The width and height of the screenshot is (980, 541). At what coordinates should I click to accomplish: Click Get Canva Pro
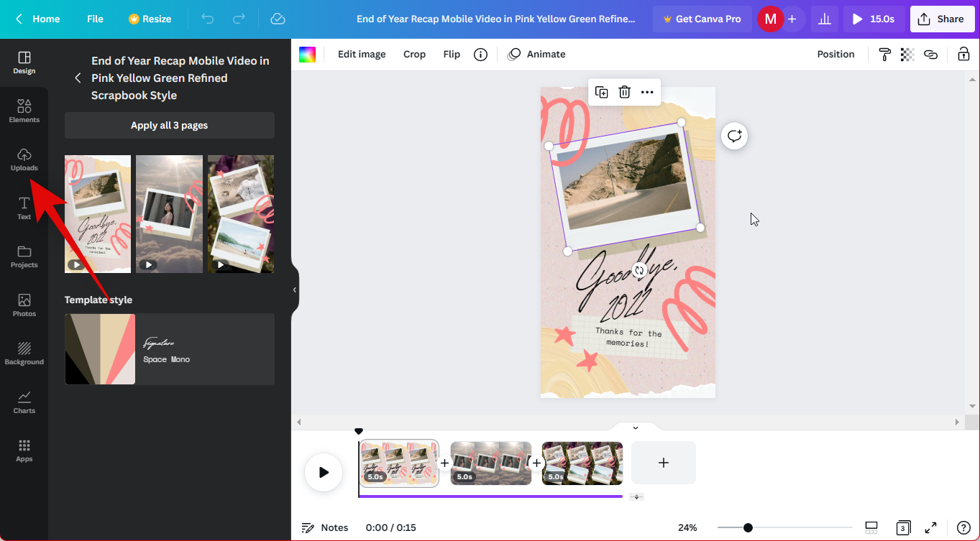(702, 19)
